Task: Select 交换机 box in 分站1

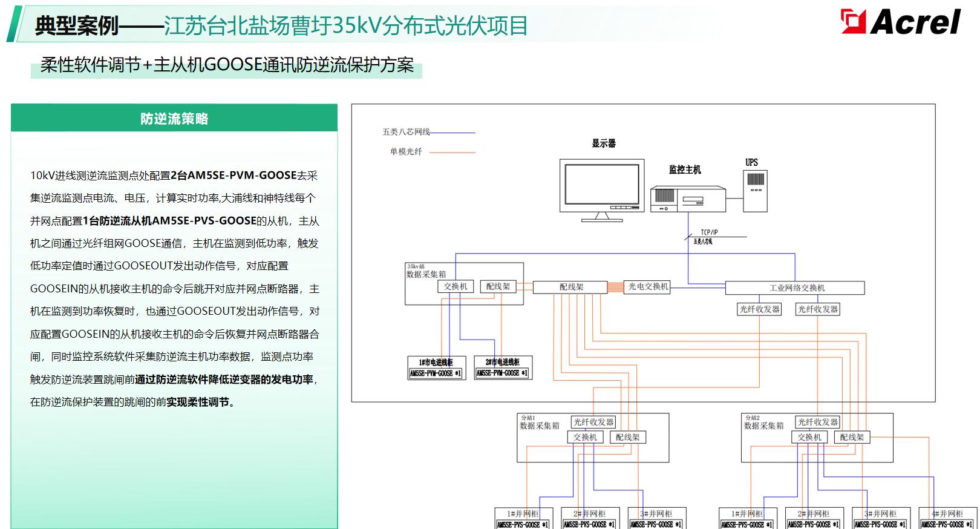Action: (x=585, y=437)
